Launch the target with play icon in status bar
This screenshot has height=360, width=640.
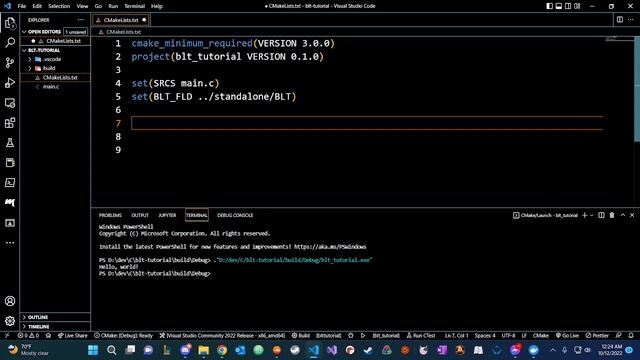362,336
